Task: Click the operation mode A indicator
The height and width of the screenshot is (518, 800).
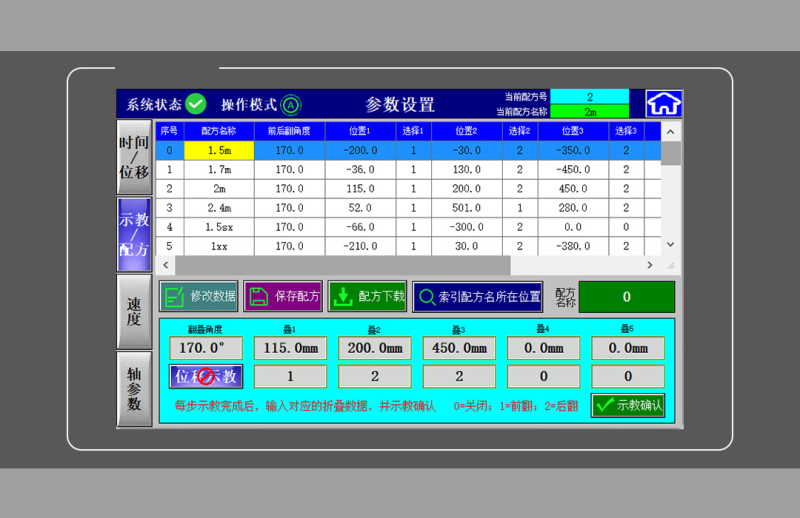Action: click(x=290, y=104)
